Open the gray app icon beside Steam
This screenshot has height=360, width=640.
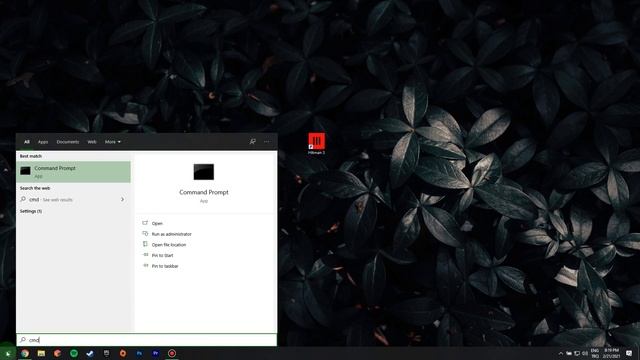pyautogui.click(x=107, y=353)
